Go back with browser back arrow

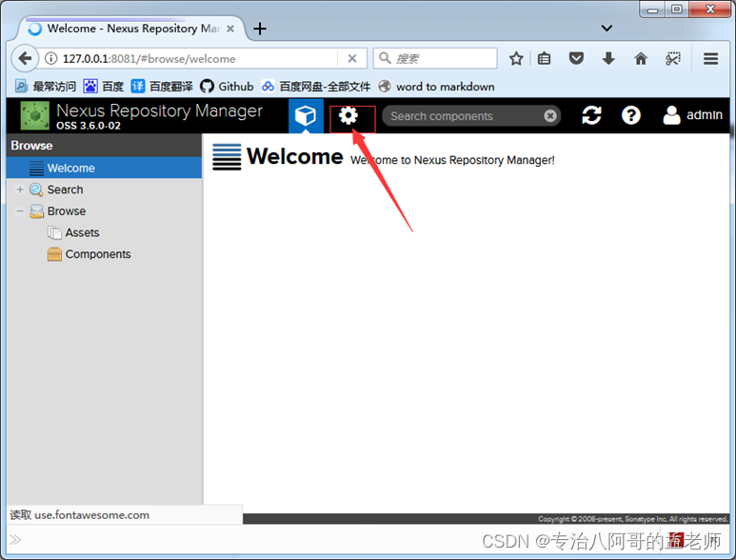tap(25, 59)
